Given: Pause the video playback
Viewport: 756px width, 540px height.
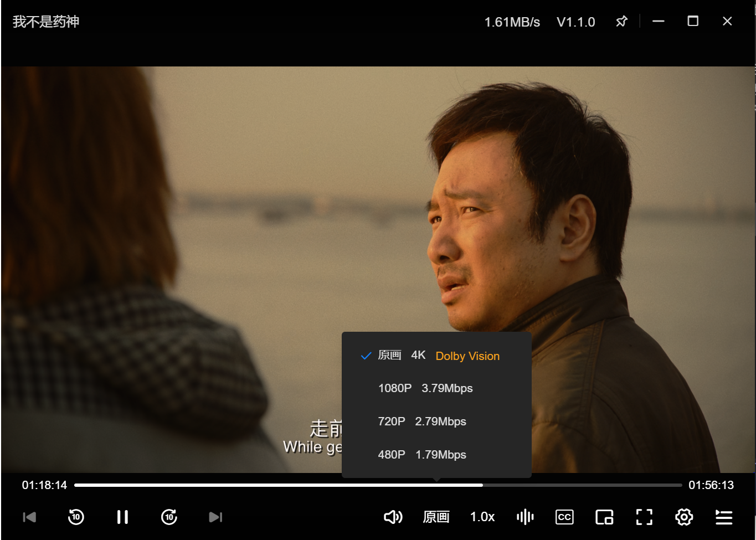Looking at the screenshot, I should pyautogui.click(x=122, y=517).
